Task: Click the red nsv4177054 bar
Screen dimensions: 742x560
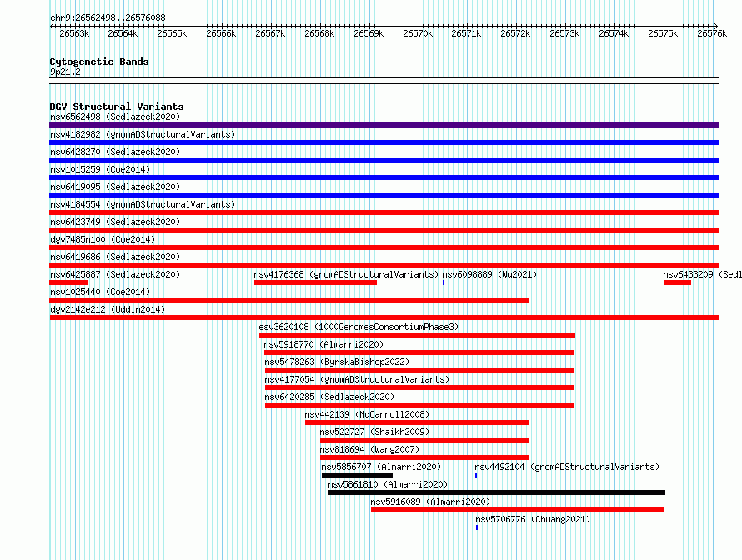Action: 419,387
